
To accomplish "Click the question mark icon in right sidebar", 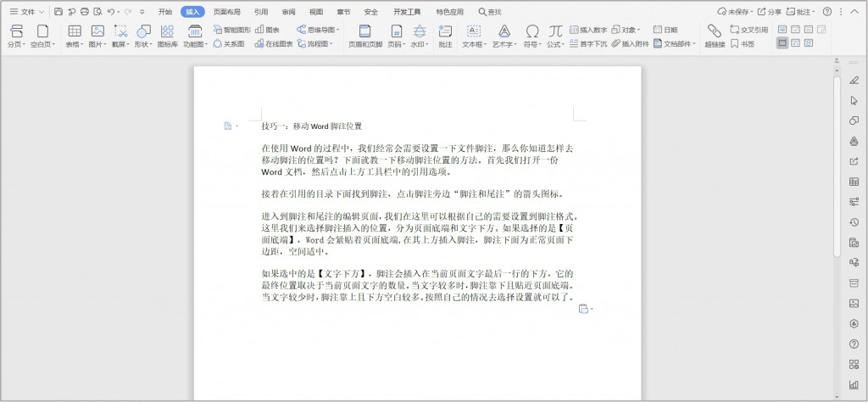I will (854, 344).
